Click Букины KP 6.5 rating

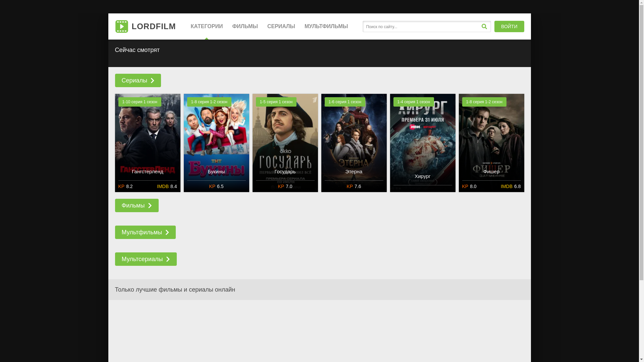coord(216,186)
